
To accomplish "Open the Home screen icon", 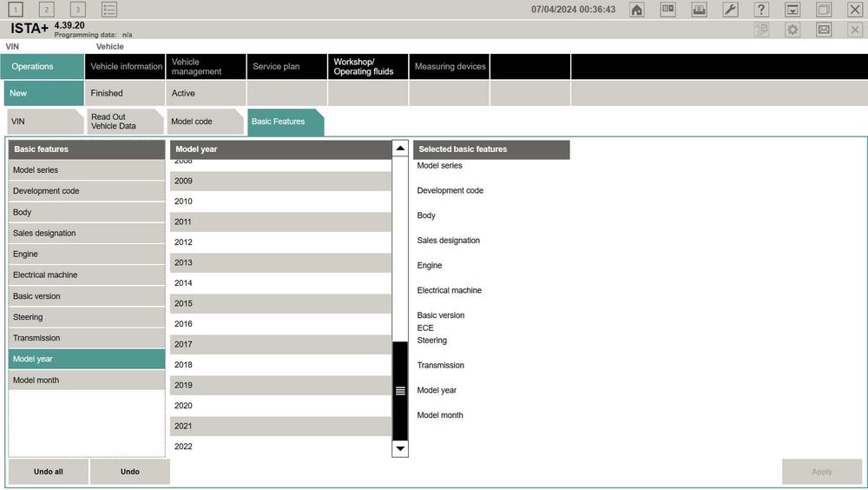I will pyautogui.click(x=636, y=10).
